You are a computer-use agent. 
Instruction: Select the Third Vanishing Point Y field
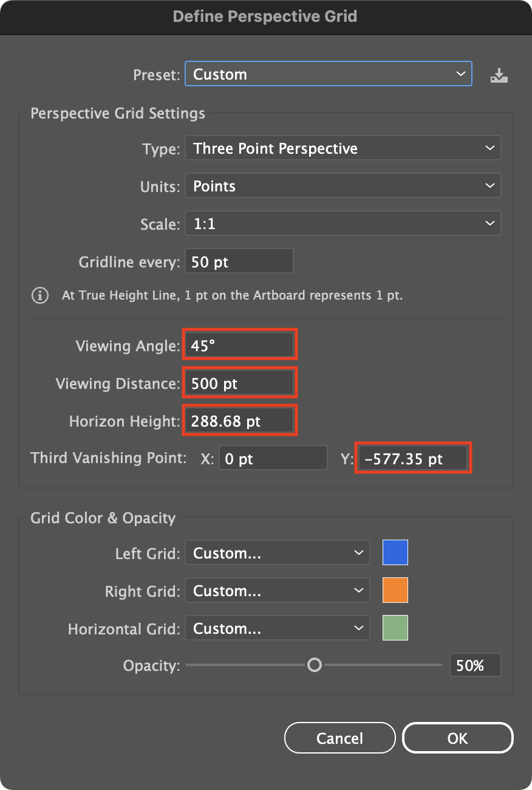413,458
